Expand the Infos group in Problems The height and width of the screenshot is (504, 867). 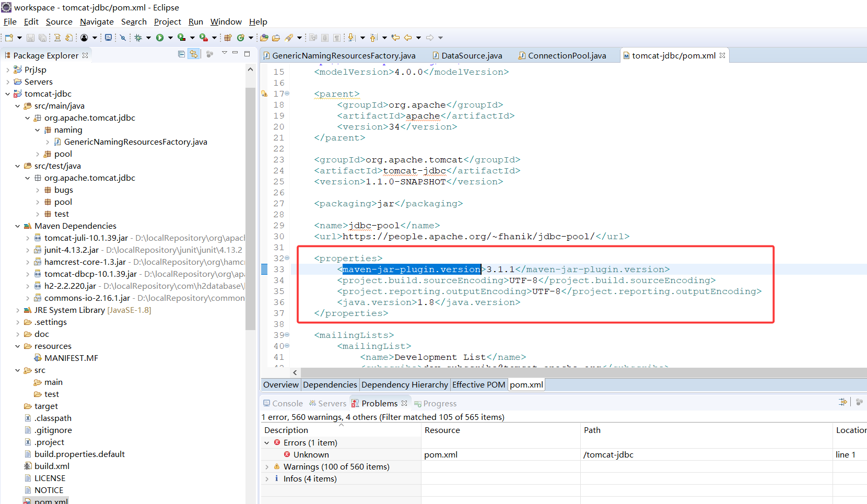point(267,479)
